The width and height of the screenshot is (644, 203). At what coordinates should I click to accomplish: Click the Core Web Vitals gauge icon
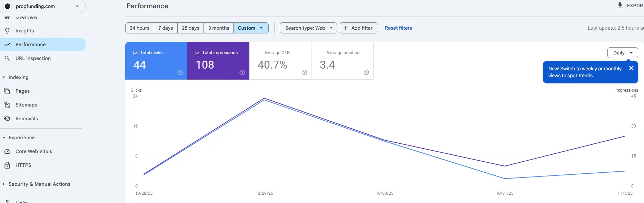7,151
